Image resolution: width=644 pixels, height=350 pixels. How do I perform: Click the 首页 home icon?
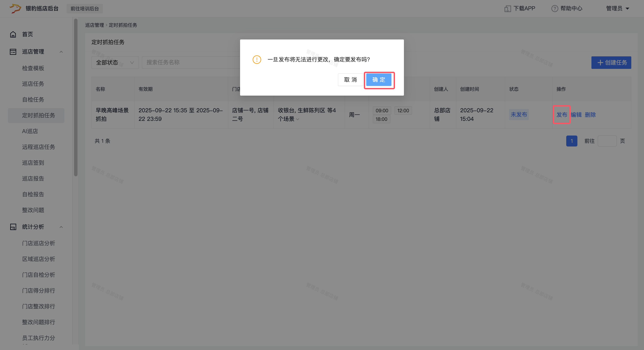tap(13, 34)
